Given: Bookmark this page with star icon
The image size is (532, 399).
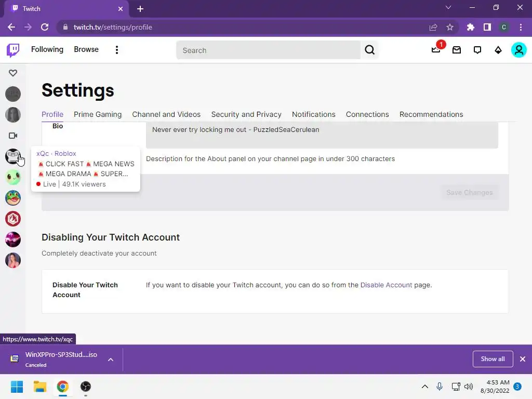Looking at the screenshot, I should pyautogui.click(x=450, y=27).
